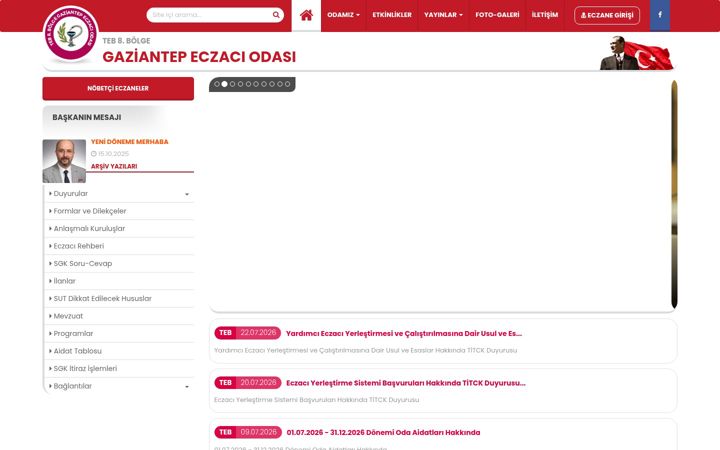This screenshot has width=720, height=450.
Task: Expand the Bağlantılar sidebar item arrow
Action: pos(187,387)
